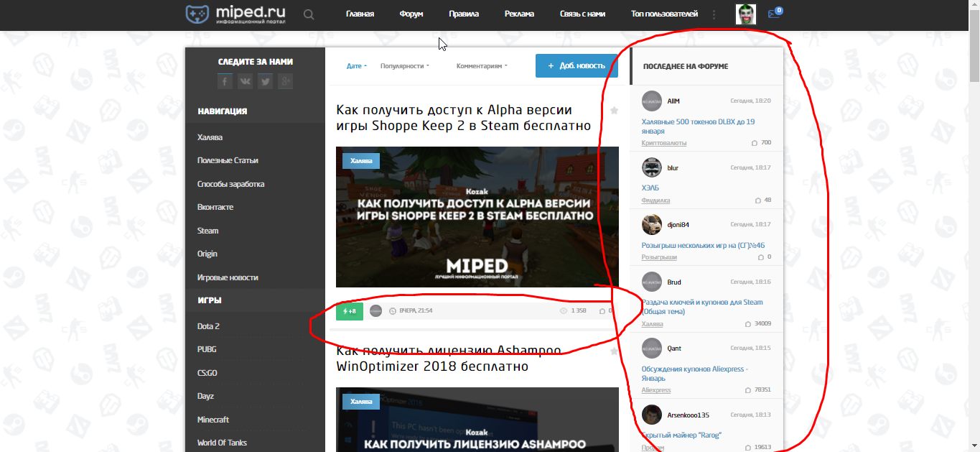Open thread Раздача ключей и купонов для Steam
Viewport: 980px width, 452px height.
pyautogui.click(x=702, y=307)
